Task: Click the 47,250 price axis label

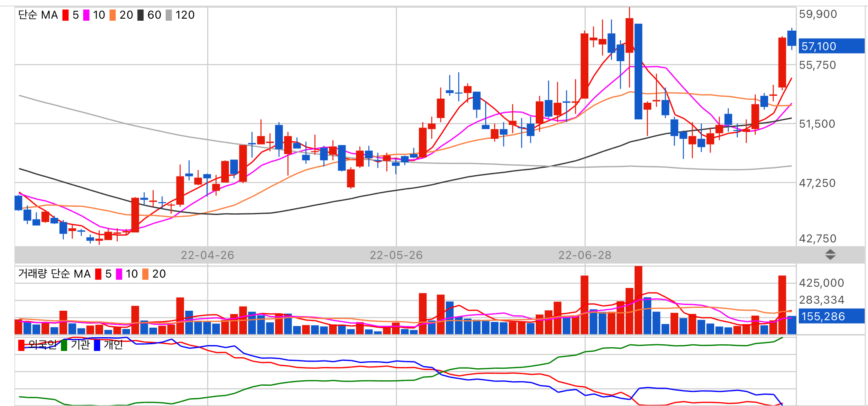Action: pyautogui.click(x=817, y=183)
